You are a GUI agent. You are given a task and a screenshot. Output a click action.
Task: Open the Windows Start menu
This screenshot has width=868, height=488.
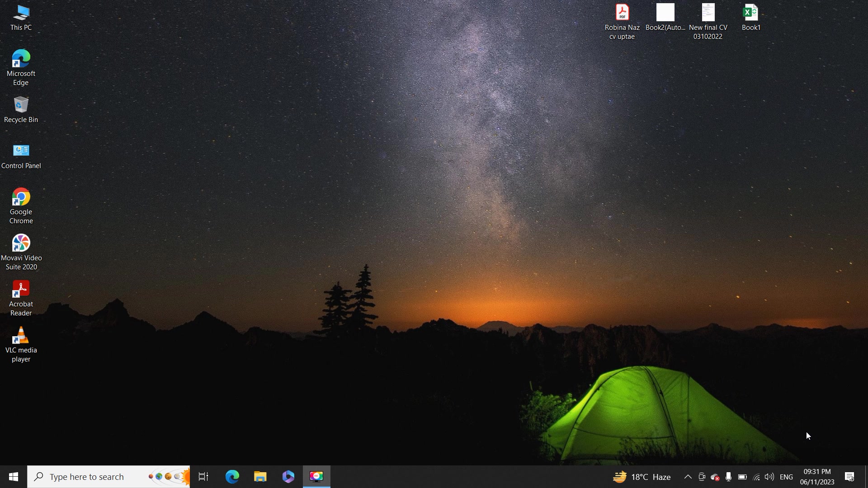click(14, 477)
